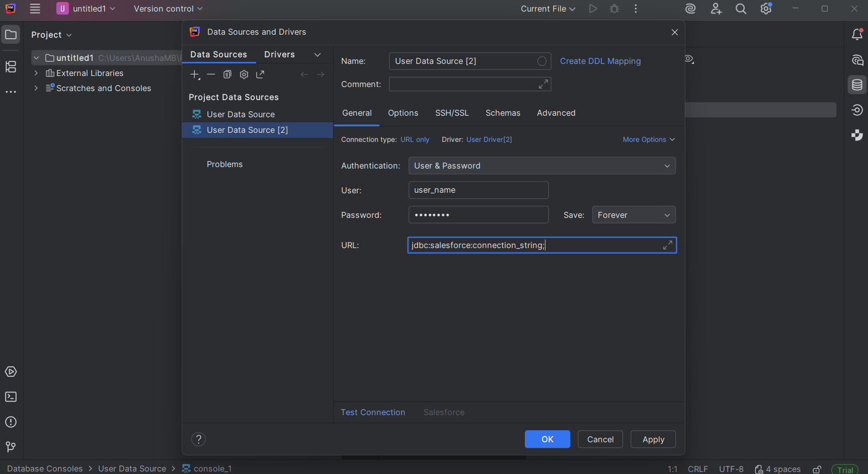Open the Notifications bell icon
Screen dimensions: 868x474
pyautogui.click(x=857, y=34)
